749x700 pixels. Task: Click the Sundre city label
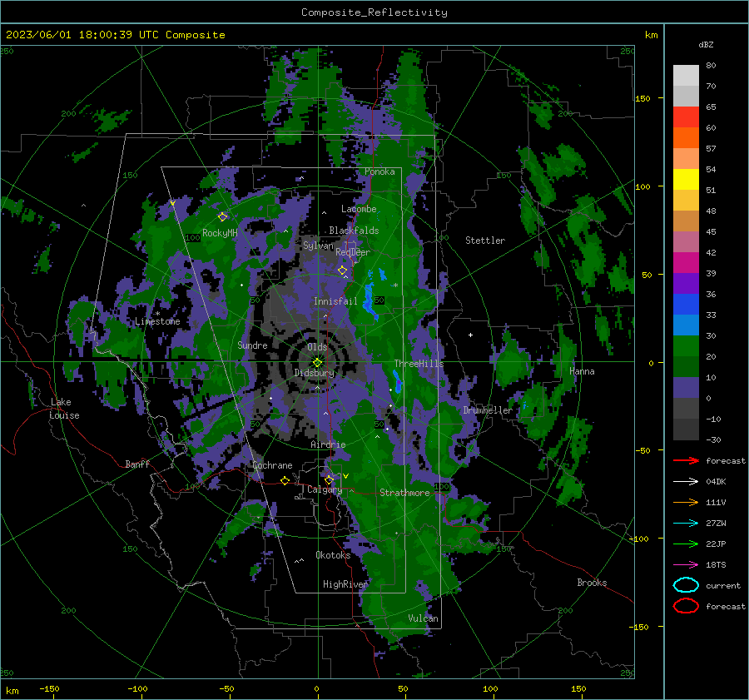click(252, 345)
